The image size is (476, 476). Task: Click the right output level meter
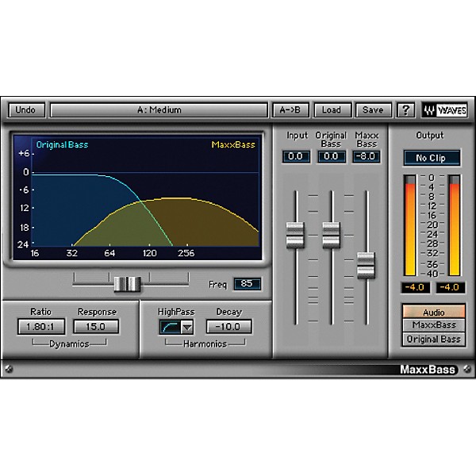click(454, 225)
